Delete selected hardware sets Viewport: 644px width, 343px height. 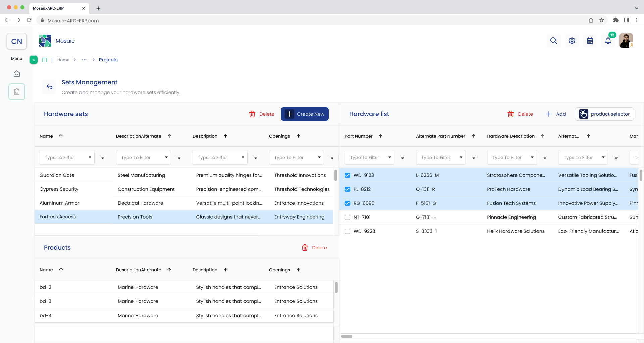[x=262, y=114]
